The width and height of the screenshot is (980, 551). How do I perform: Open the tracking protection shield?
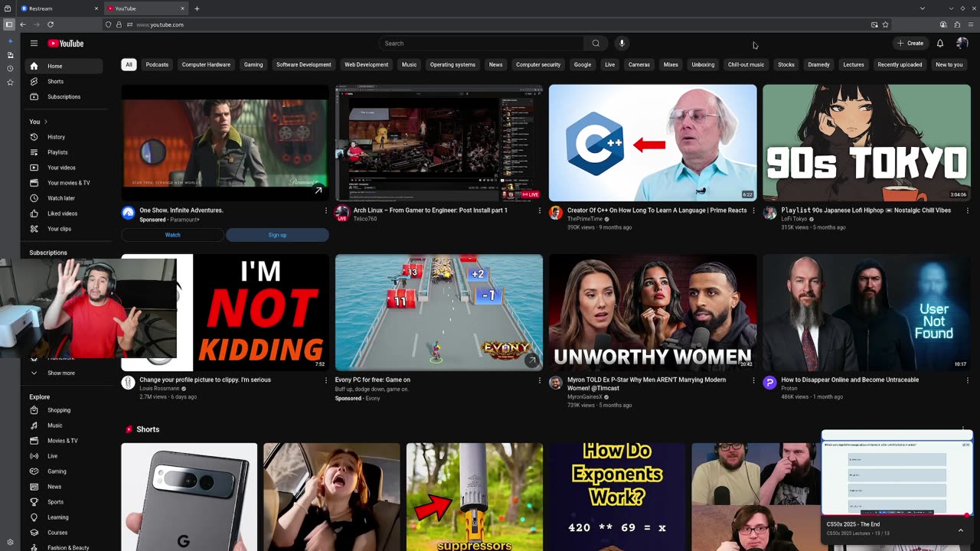(108, 24)
